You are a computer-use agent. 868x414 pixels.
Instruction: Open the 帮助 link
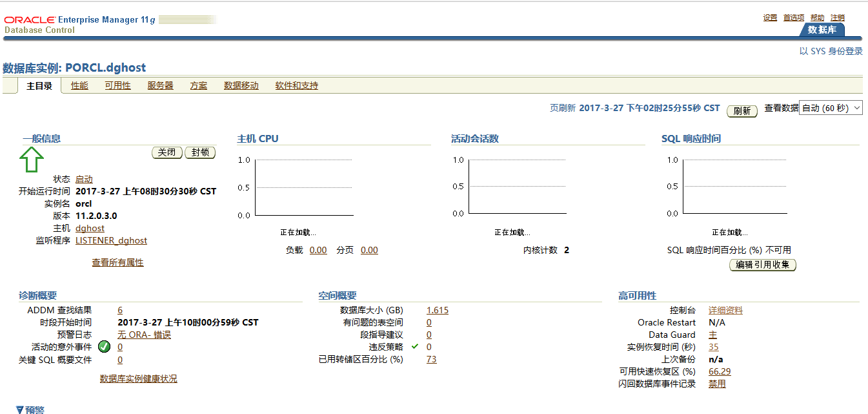pyautogui.click(x=817, y=17)
